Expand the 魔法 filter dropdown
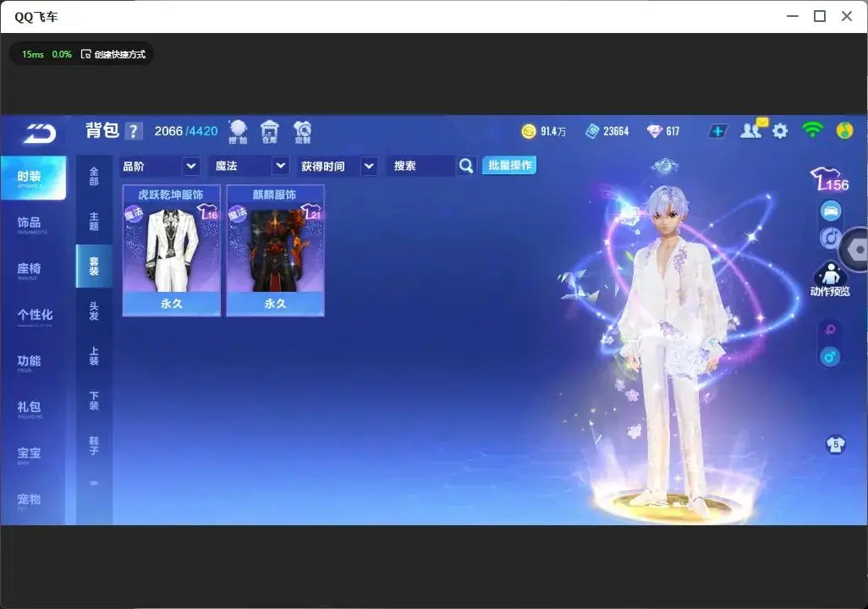This screenshot has height=609, width=868. [249, 166]
